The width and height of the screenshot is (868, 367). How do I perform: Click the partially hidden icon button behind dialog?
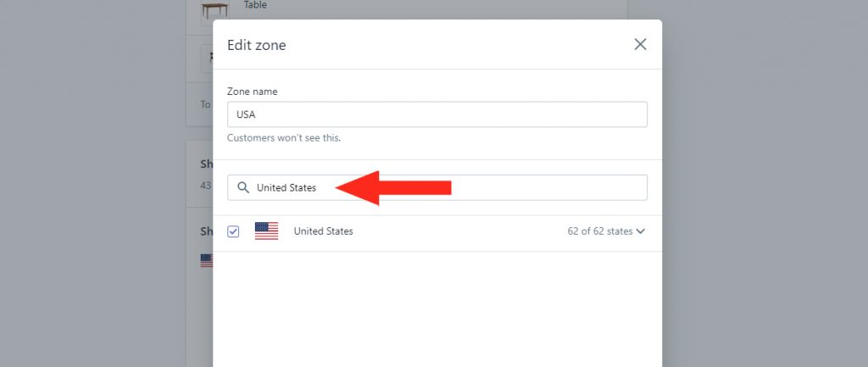click(207, 58)
